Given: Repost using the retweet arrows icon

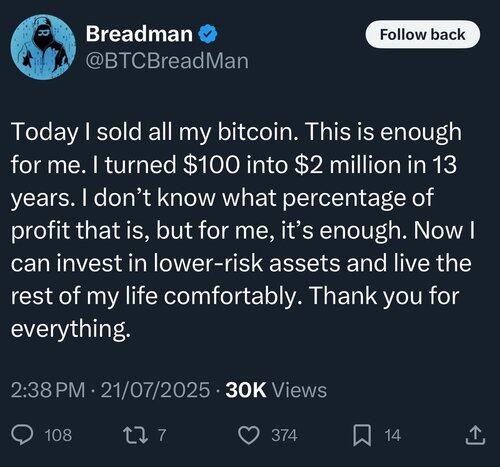Looking at the screenshot, I should [135, 435].
